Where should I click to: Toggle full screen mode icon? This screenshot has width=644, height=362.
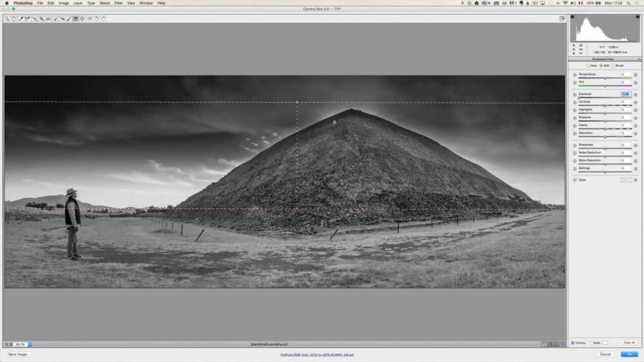(x=562, y=19)
